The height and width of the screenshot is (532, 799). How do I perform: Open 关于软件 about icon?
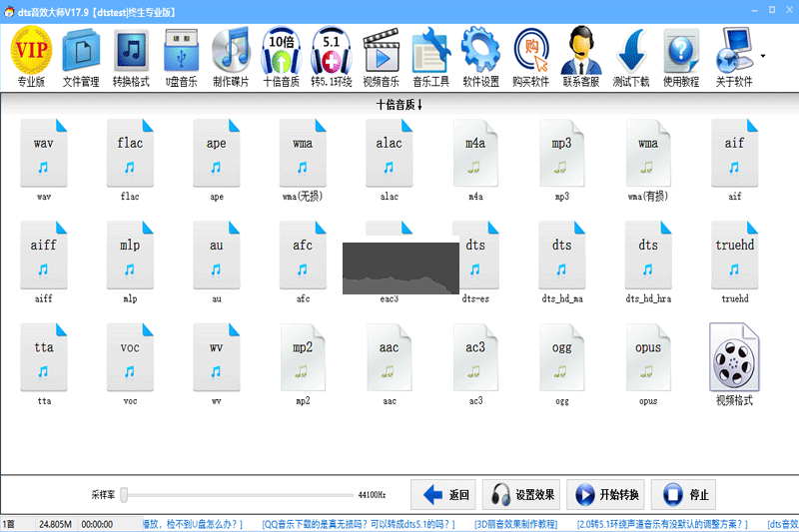tap(734, 57)
